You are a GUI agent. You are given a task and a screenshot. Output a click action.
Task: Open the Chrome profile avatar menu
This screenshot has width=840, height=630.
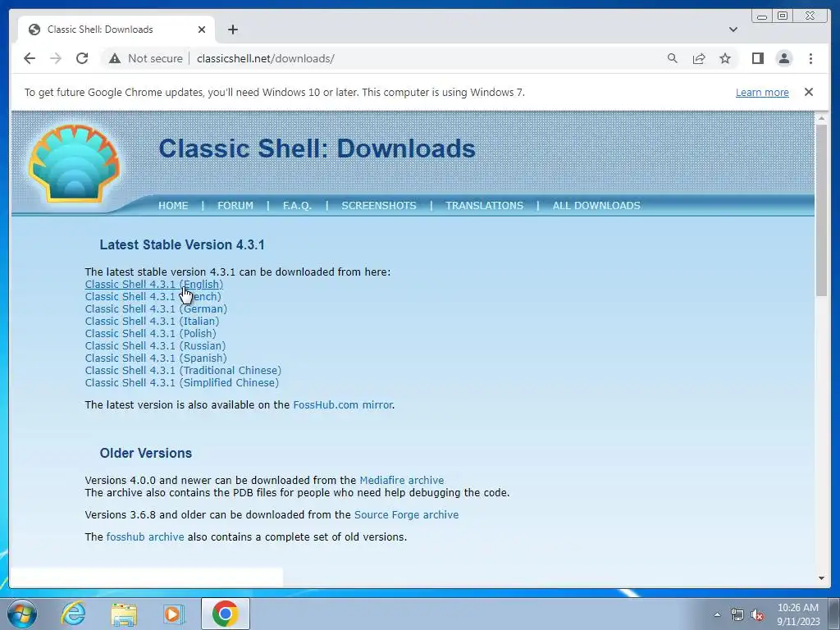(x=783, y=58)
